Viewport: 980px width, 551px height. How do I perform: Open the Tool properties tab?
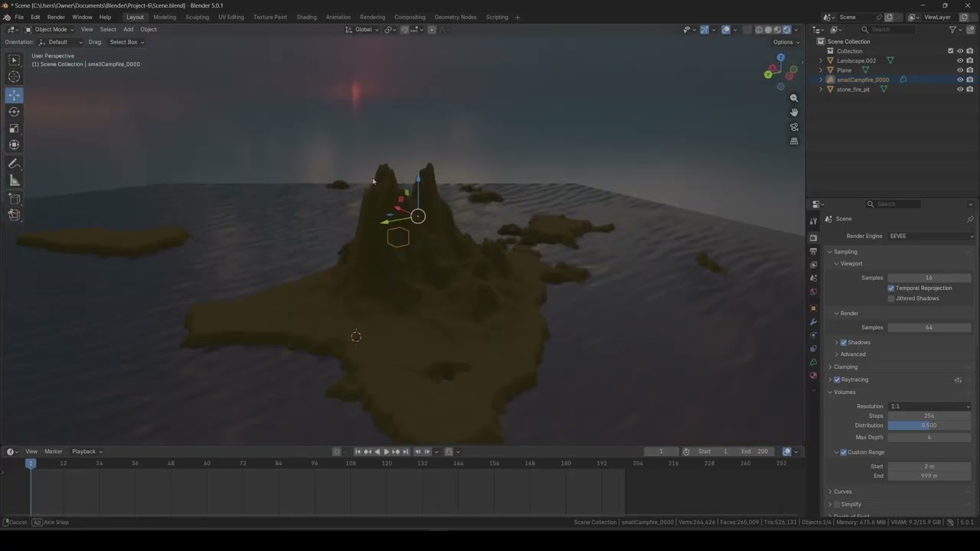coord(813,221)
